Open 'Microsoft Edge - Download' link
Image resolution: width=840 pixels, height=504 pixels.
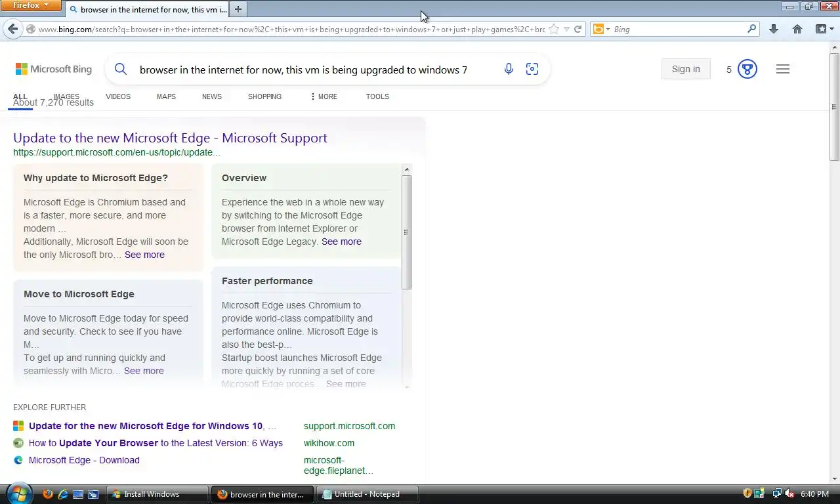84,460
